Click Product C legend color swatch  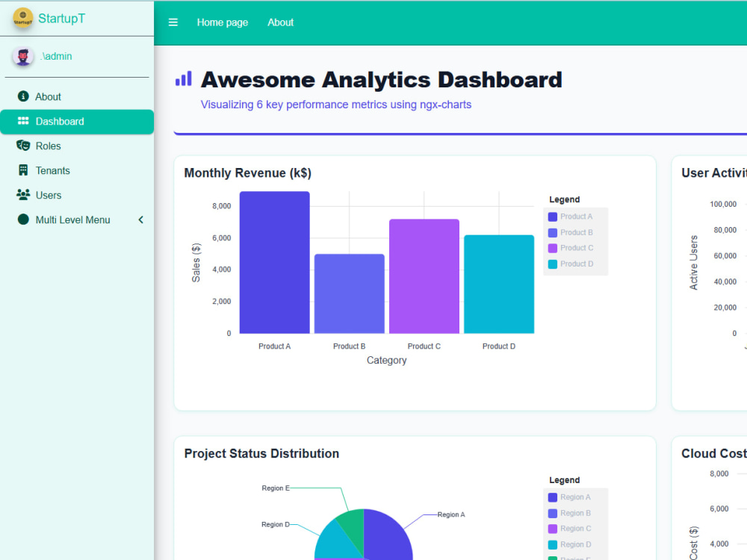point(553,248)
